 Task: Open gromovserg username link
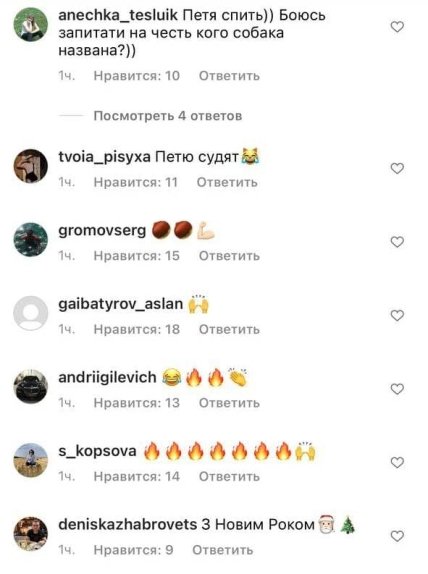click(102, 231)
